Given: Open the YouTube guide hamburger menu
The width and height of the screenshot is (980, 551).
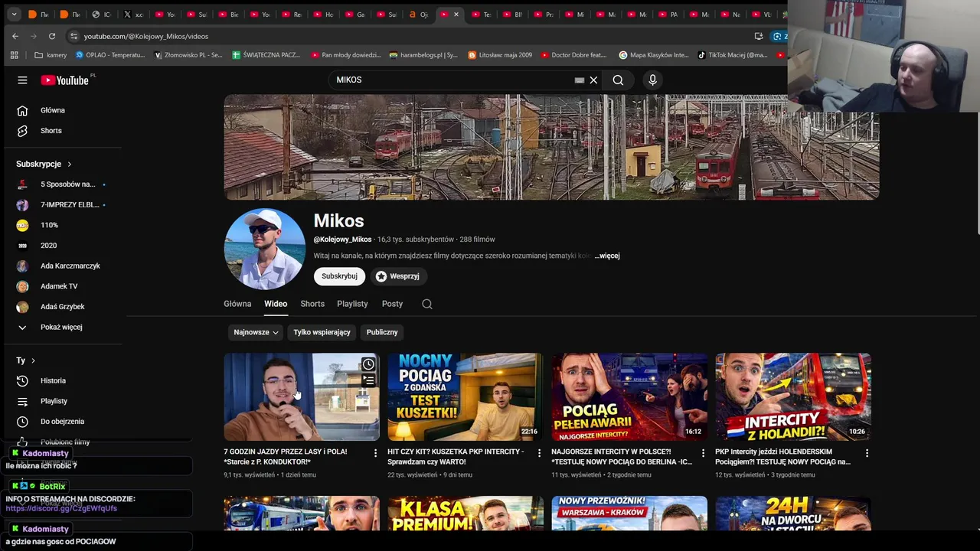Looking at the screenshot, I should click(22, 80).
